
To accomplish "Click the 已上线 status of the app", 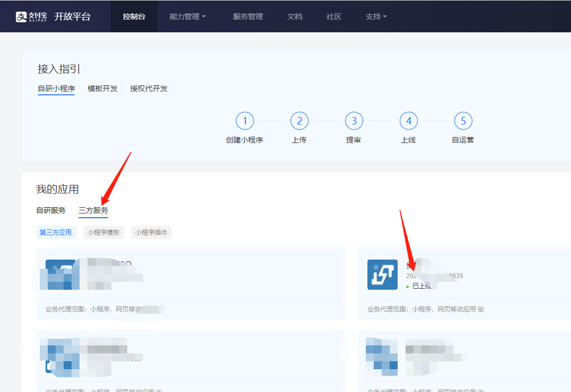I will coord(419,286).
